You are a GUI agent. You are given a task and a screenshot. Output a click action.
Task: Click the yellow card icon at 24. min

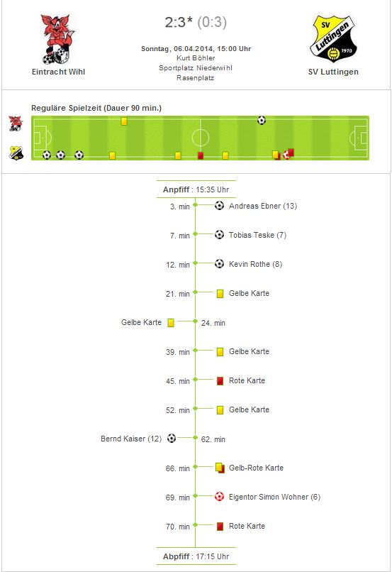click(x=171, y=323)
